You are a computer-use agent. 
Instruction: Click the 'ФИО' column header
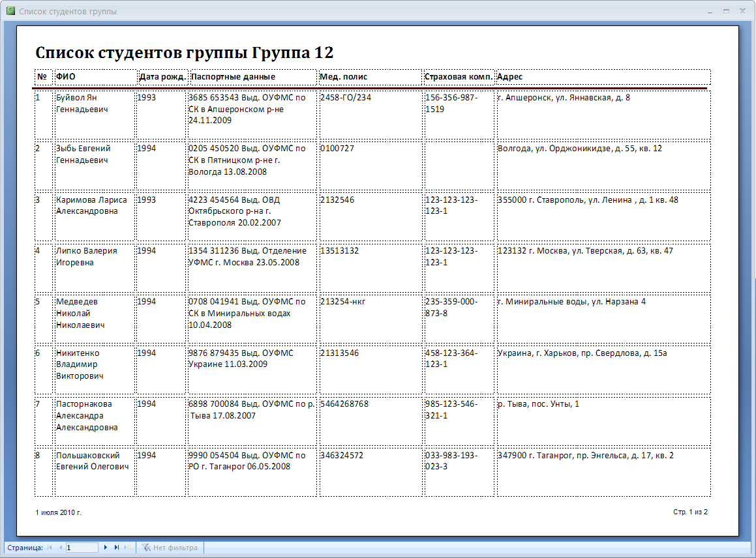click(66, 77)
